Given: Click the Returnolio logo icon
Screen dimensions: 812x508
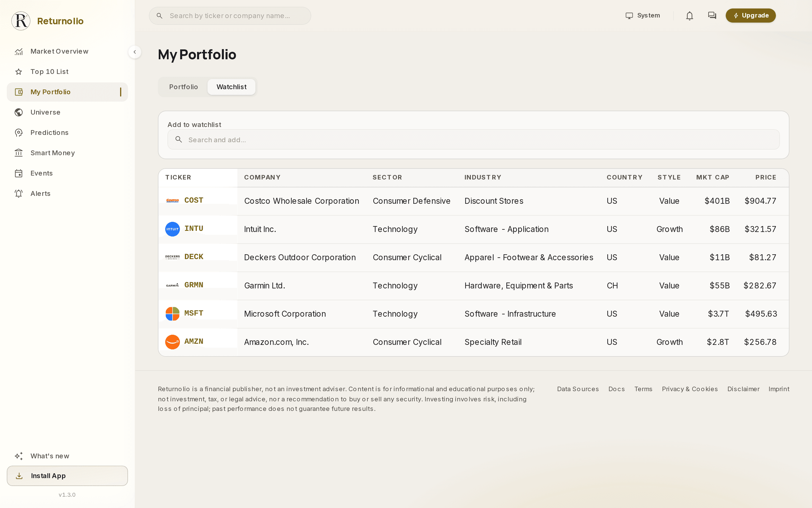Looking at the screenshot, I should tap(21, 21).
